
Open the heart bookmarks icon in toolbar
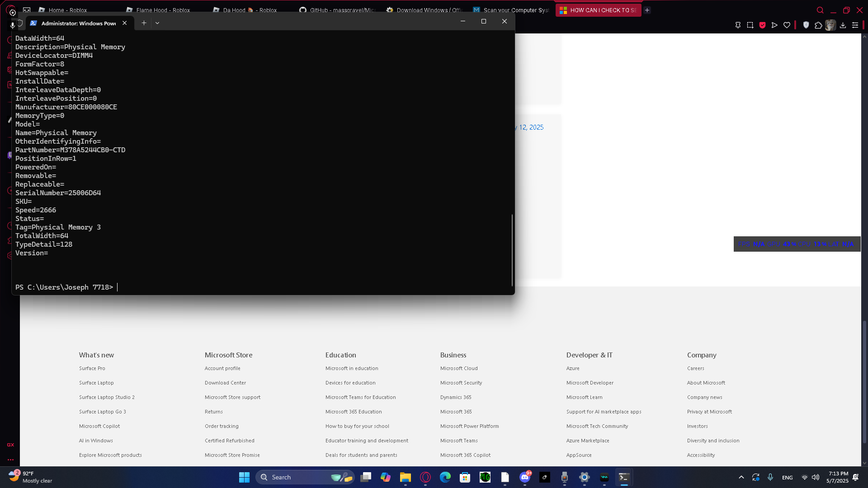pyautogui.click(x=787, y=25)
